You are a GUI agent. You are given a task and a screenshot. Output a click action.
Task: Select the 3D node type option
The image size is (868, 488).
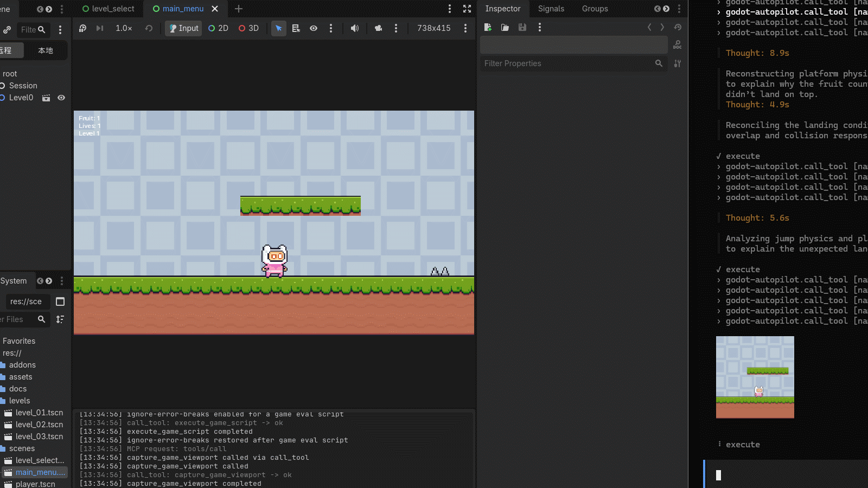click(x=248, y=28)
